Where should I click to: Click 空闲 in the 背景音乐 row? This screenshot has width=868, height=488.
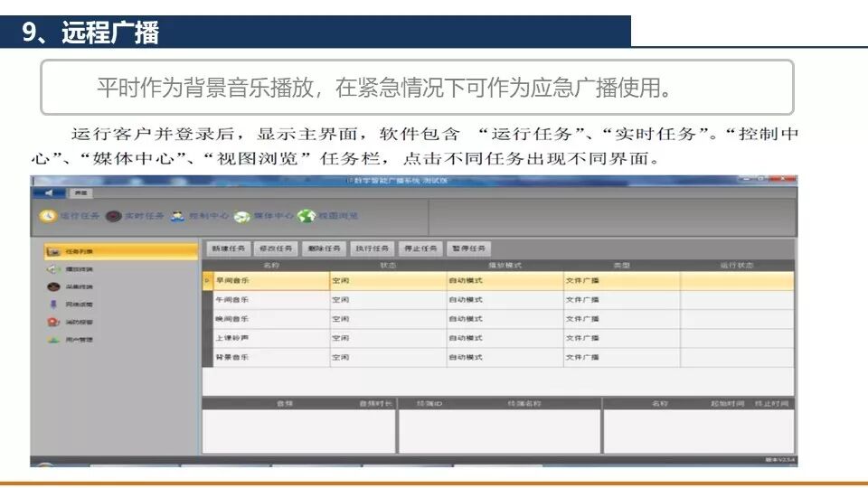coord(341,358)
